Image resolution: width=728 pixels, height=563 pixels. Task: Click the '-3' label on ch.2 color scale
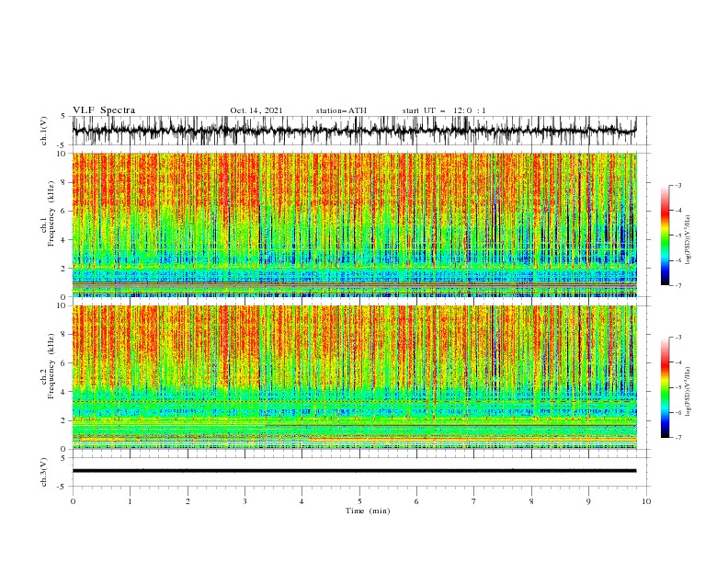[x=678, y=338]
